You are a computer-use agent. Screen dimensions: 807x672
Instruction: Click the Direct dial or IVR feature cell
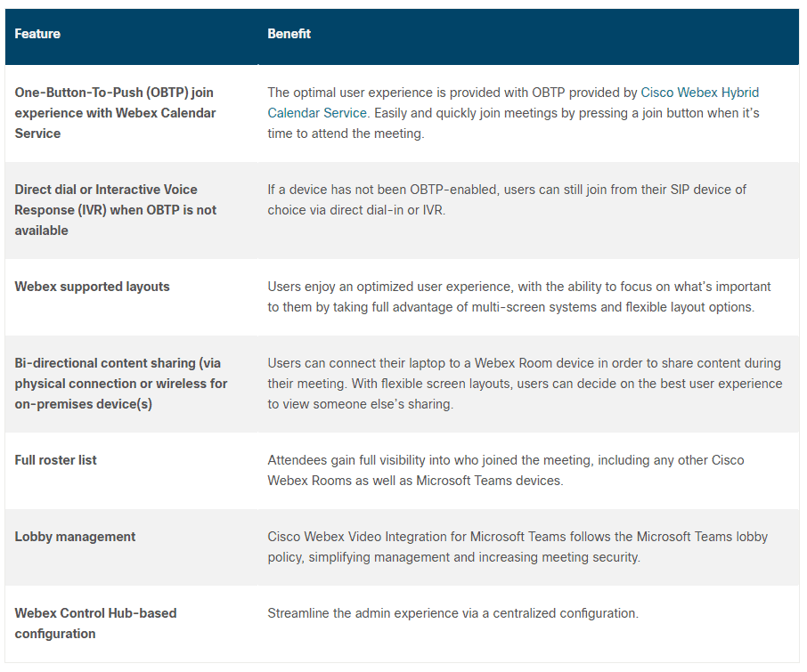tap(116, 210)
